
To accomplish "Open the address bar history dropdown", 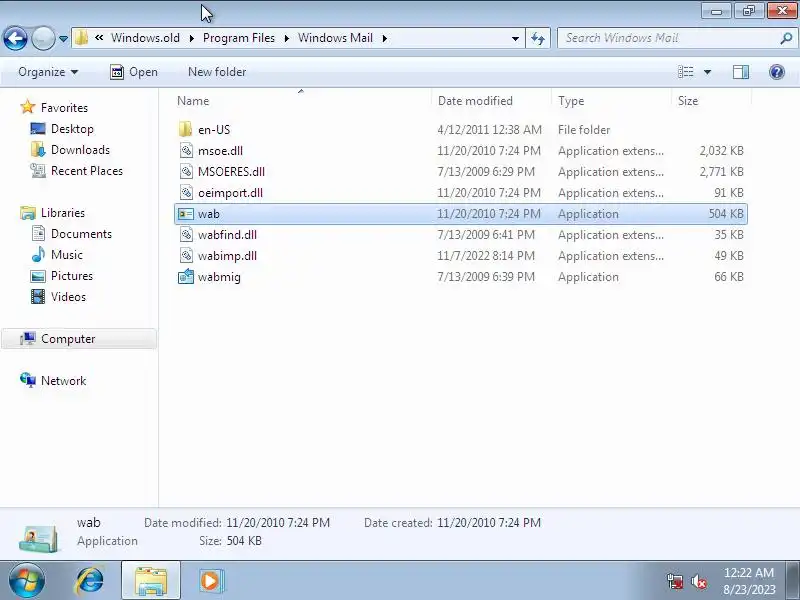I will point(515,38).
